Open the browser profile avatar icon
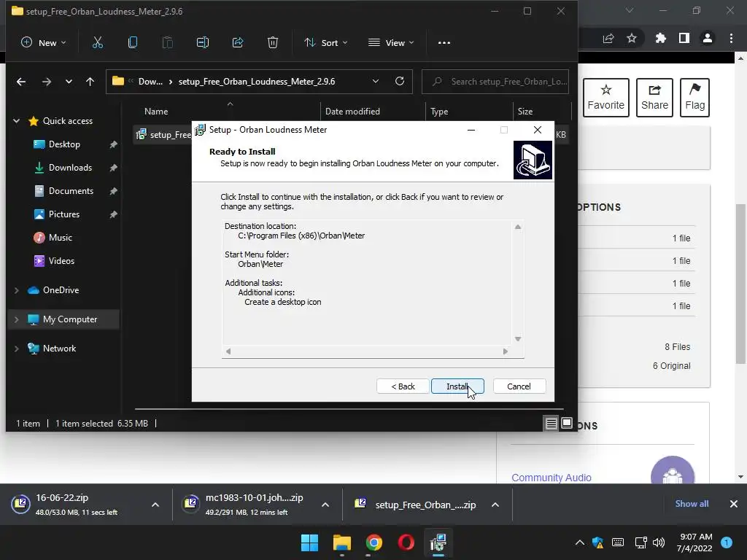Screen dimensions: 747x560 click(x=708, y=38)
